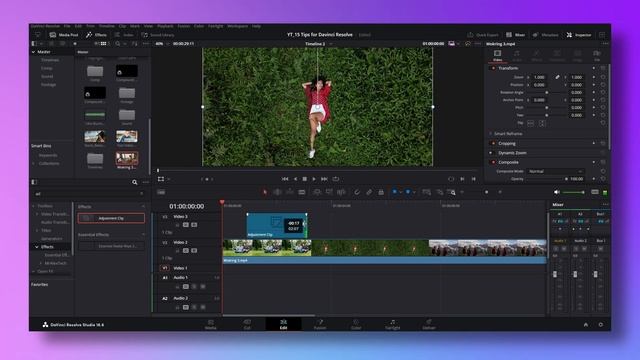
Task: Click the Media Pool search magnifier icon
Action: click(118, 44)
